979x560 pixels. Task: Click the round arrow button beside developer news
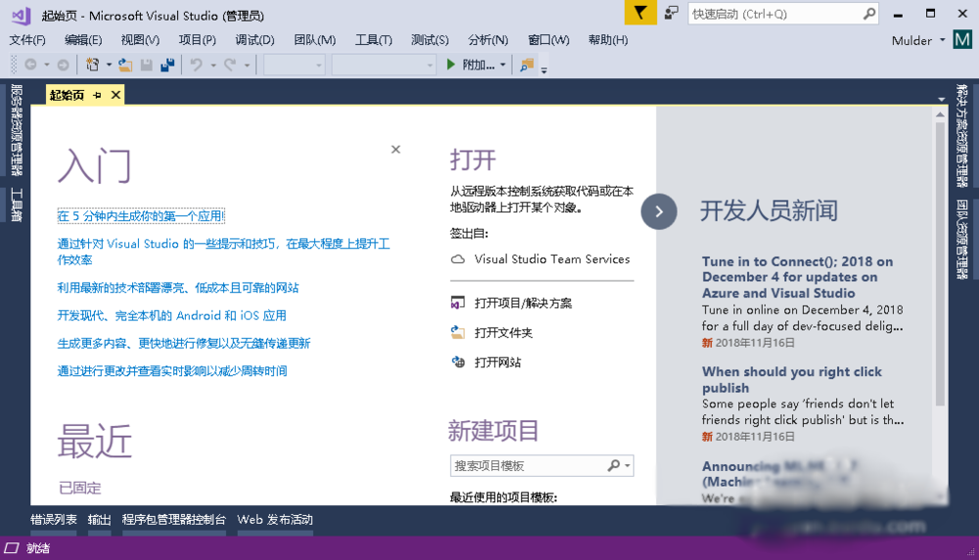(659, 210)
